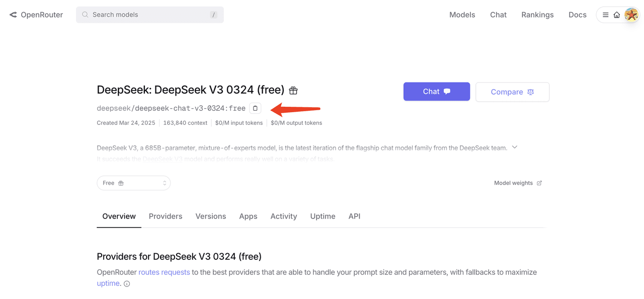Click the Compare button
This screenshot has width=644, height=299.
click(512, 92)
